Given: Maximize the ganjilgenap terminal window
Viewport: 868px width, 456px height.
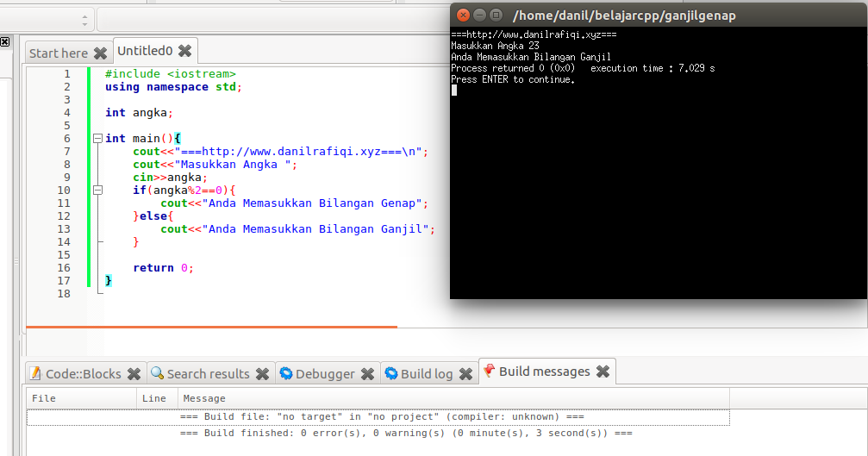Looking at the screenshot, I should pos(496,15).
